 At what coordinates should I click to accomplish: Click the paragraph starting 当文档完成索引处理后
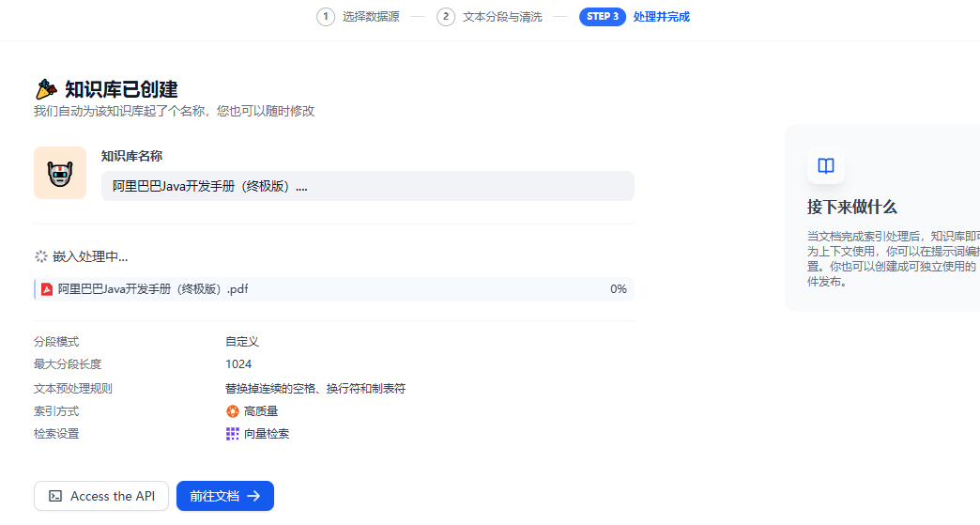(x=893, y=259)
